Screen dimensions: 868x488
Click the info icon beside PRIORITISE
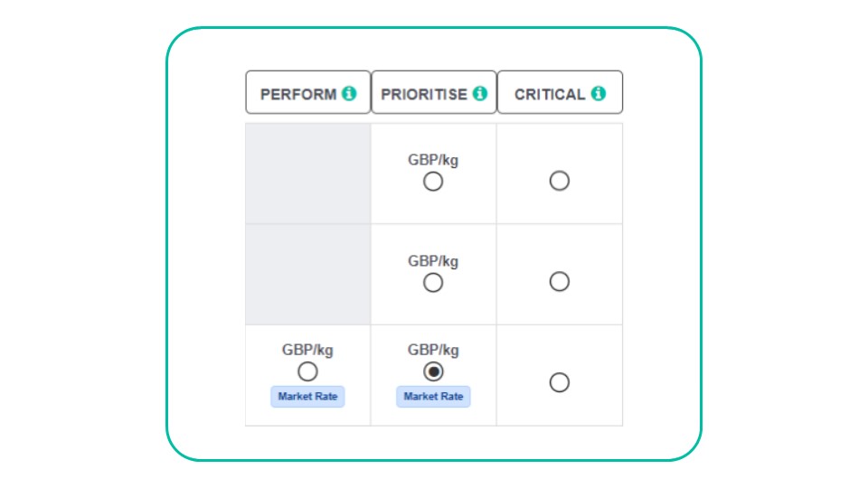[480, 93]
